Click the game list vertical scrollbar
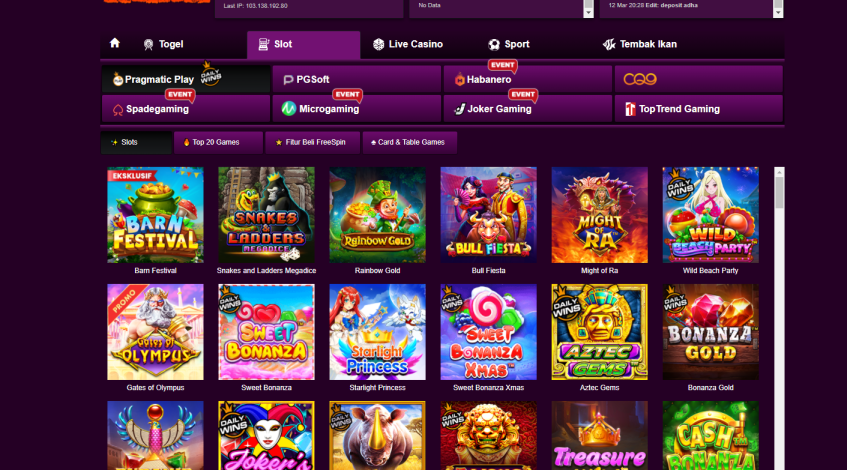Viewport: 847px width, 470px height. click(779, 319)
